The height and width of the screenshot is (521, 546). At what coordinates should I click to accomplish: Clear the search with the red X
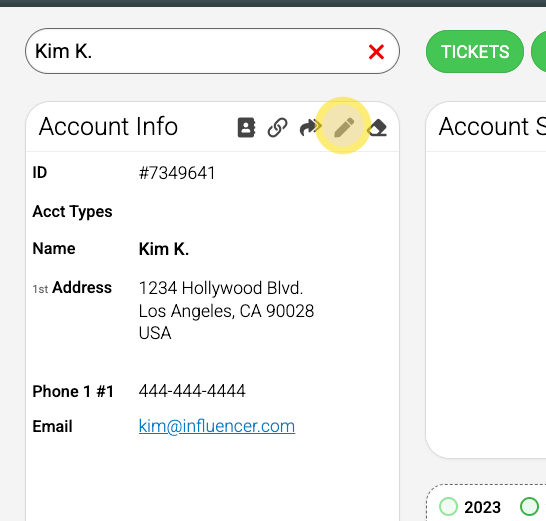click(x=376, y=52)
